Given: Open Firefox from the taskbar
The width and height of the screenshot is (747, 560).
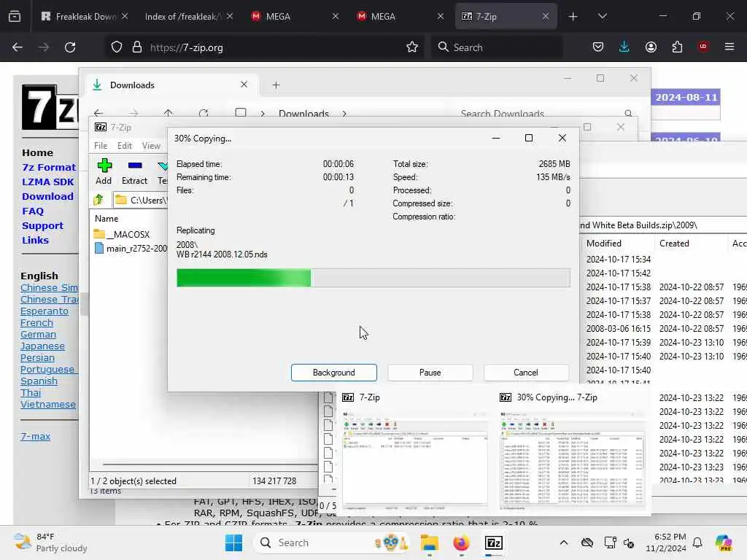Looking at the screenshot, I should tap(461, 542).
